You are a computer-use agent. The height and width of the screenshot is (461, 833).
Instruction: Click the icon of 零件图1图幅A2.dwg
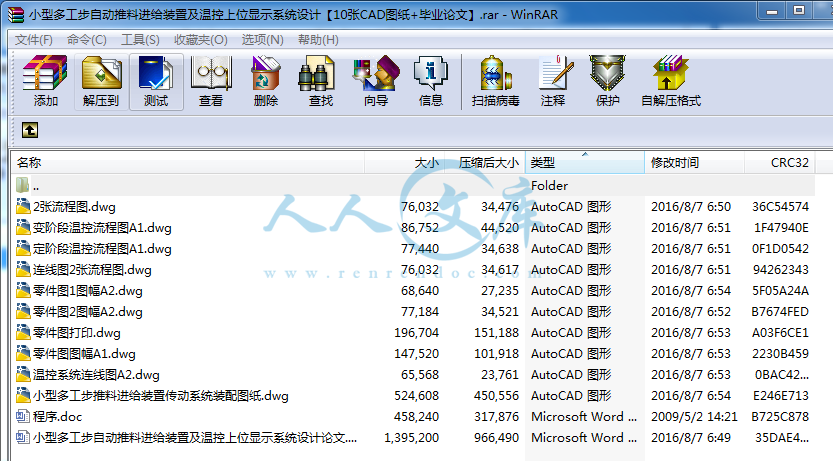23,290
